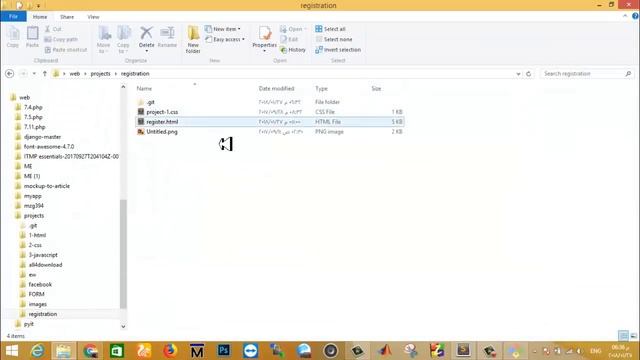Screen dimensions: 640x360
Task: Create a New folder from the ribbon
Action: pos(193,39)
